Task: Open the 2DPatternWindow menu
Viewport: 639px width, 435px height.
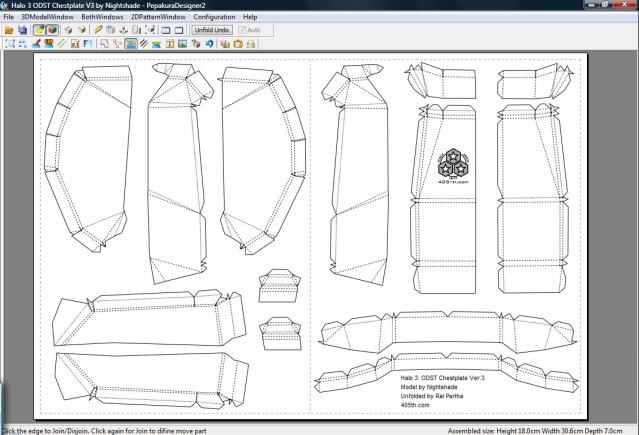Action: coord(158,17)
